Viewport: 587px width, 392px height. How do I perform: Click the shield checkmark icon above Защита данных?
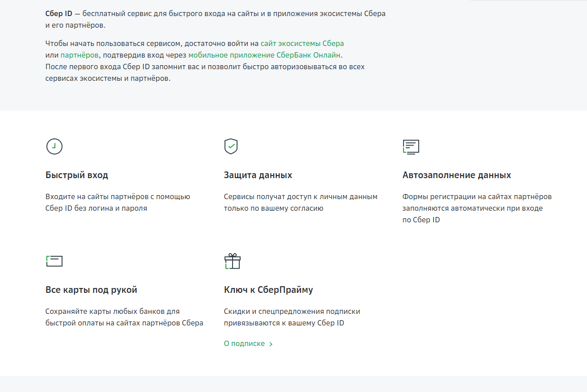[231, 146]
